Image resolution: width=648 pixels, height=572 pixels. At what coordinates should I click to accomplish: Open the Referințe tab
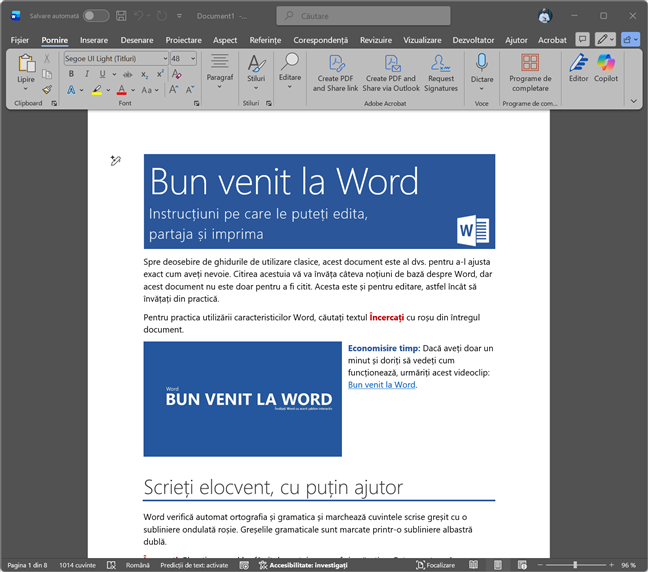coord(265,40)
